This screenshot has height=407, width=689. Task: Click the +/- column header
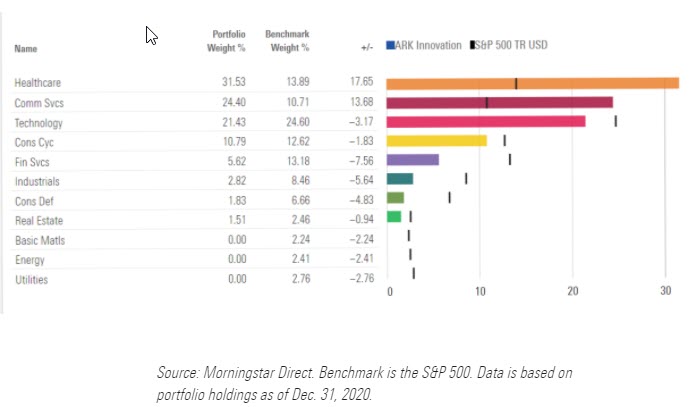coord(366,46)
